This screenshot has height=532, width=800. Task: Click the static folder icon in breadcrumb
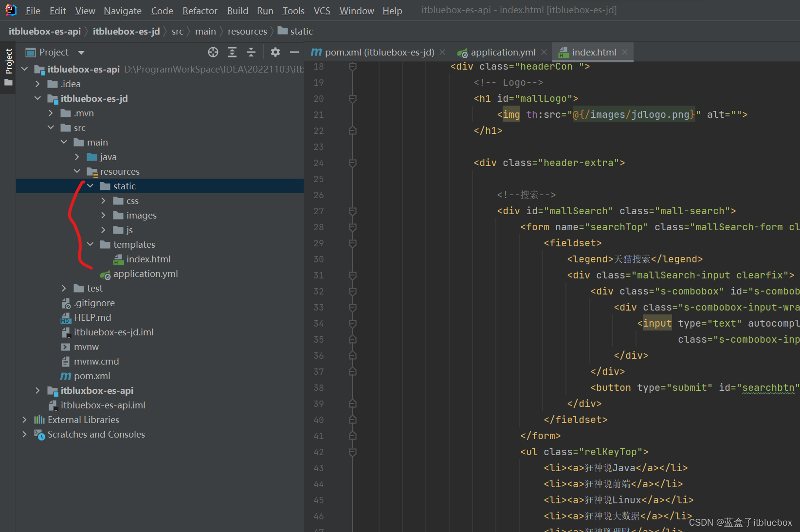pyautogui.click(x=283, y=31)
